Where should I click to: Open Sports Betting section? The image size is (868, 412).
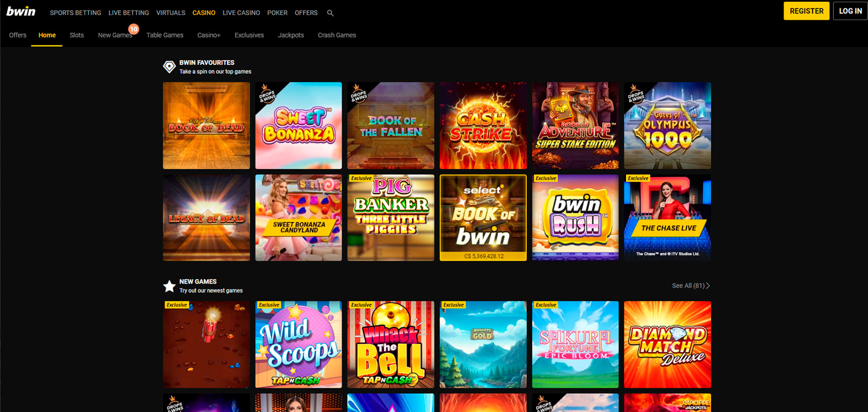(75, 12)
